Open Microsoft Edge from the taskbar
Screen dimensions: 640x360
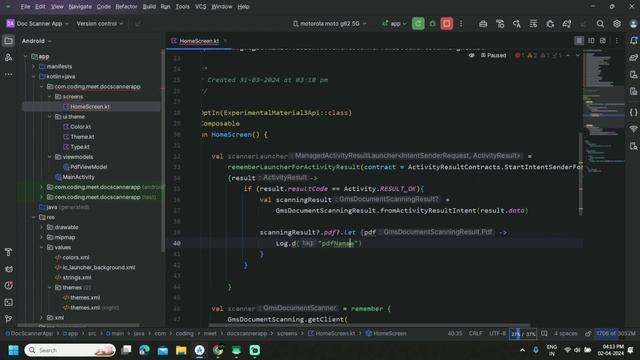(x=144, y=350)
